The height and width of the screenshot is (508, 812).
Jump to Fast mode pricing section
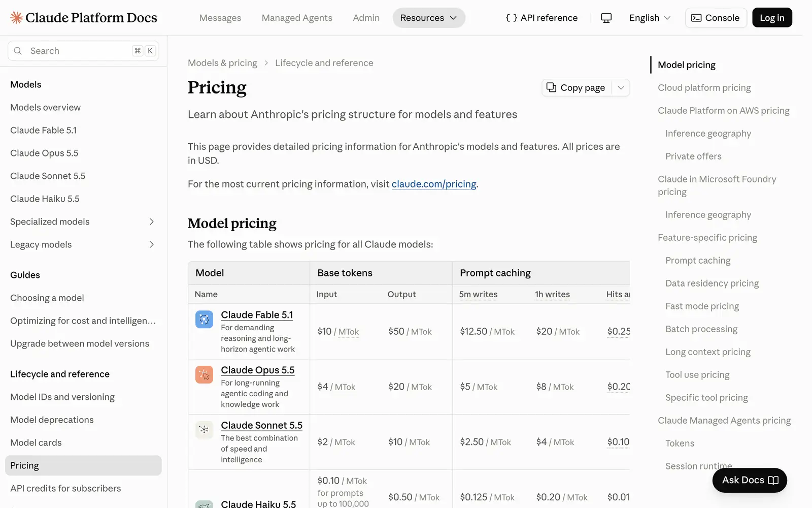702,306
